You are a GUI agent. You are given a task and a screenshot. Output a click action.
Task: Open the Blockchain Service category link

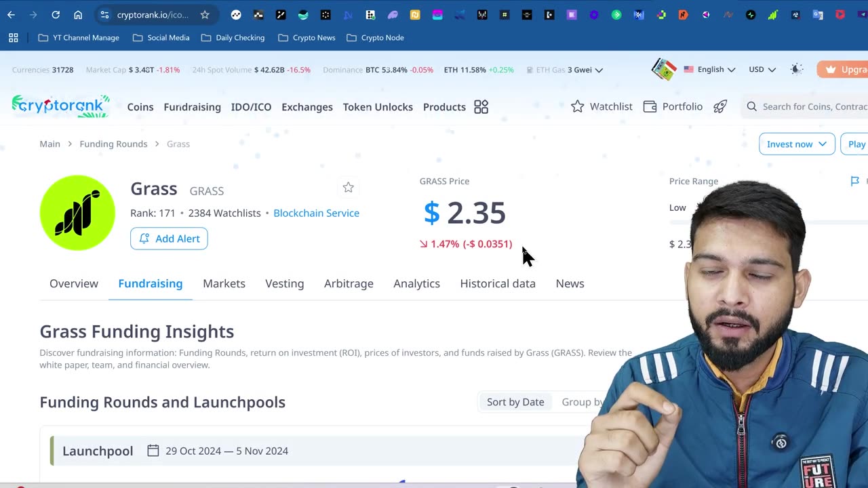pyautogui.click(x=316, y=213)
